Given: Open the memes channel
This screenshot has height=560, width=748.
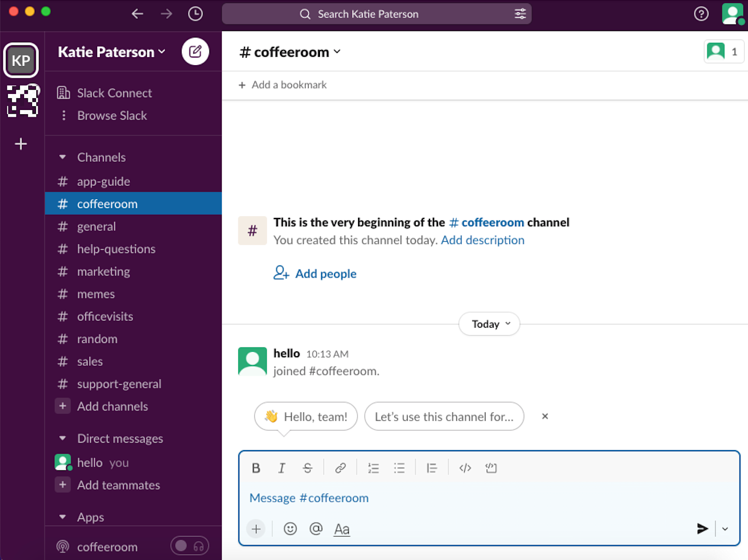Looking at the screenshot, I should pos(134,294).
